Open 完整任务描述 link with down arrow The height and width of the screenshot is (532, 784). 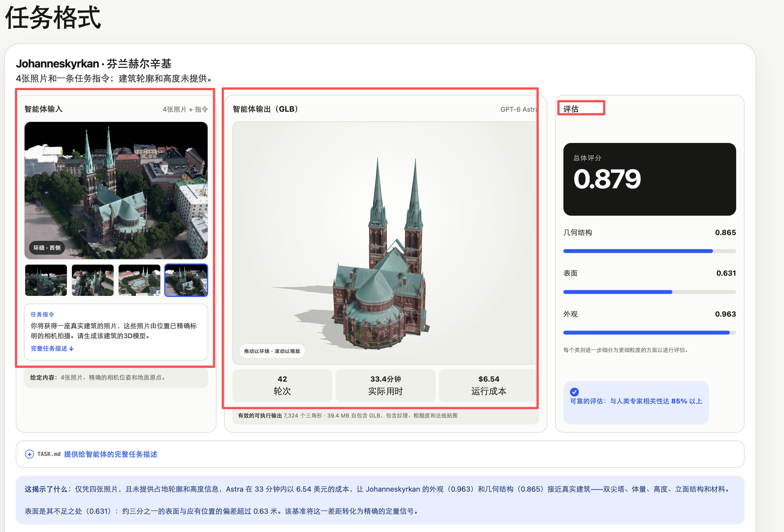point(52,348)
